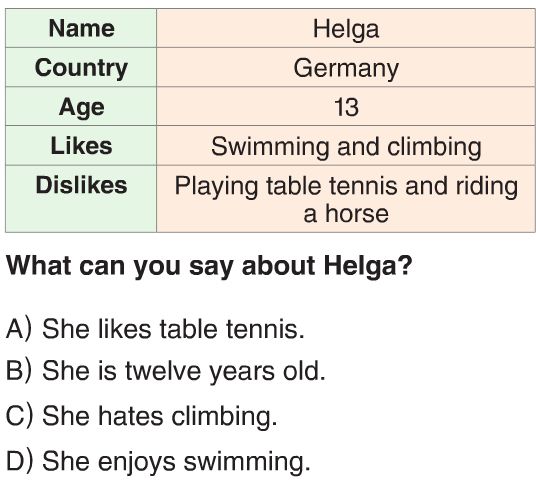Click the question 'What can you say about Helga?'
This screenshot has width=536, height=480.
(x=209, y=265)
